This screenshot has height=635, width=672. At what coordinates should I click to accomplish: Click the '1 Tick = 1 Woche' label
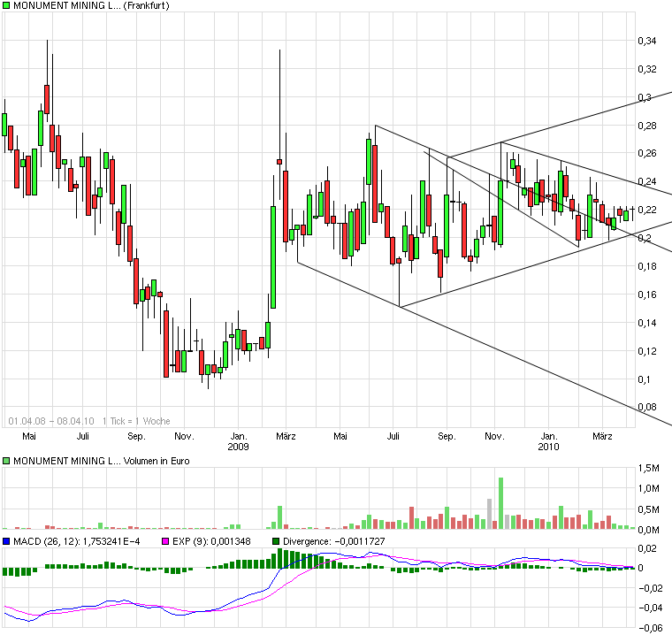pyautogui.click(x=136, y=421)
